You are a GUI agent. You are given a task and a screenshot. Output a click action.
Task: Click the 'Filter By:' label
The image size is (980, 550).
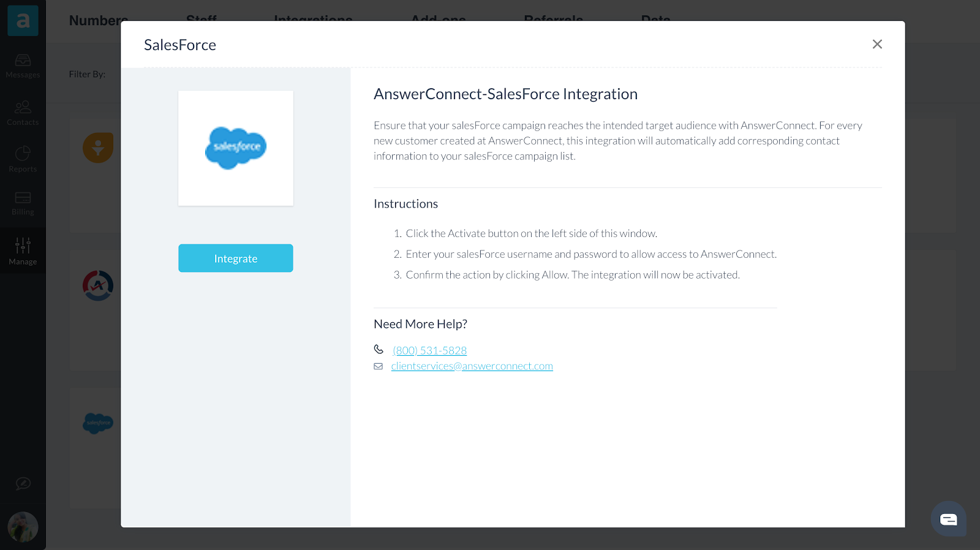tap(87, 74)
